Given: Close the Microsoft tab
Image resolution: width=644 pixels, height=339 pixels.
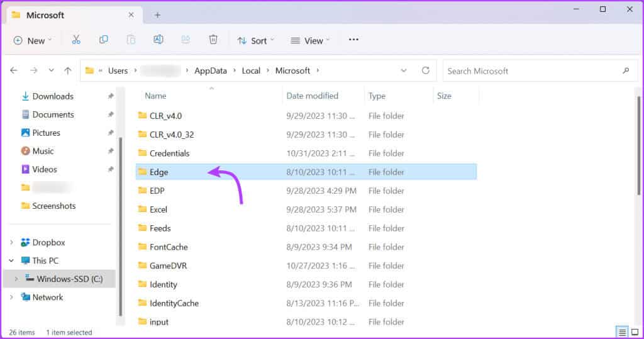Looking at the screenshot, I should click(131, 15).
